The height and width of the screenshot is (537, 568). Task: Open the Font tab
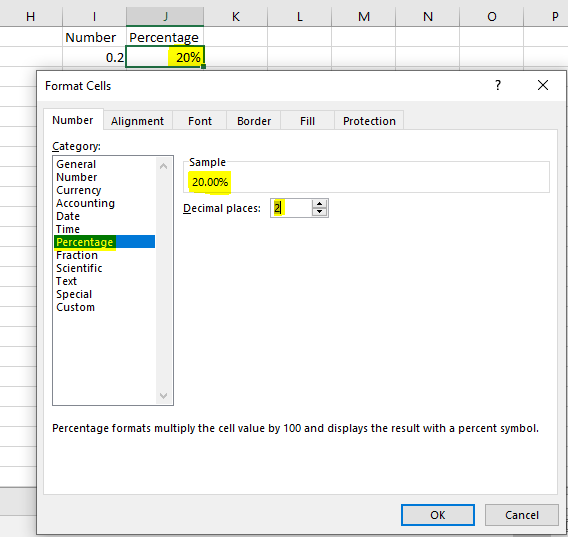pos(200,121)
